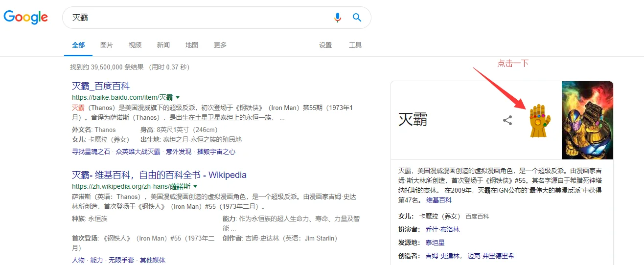Open sitelink 寻找星魂之石
Viewport: 644px width, 265px height.
91,152
